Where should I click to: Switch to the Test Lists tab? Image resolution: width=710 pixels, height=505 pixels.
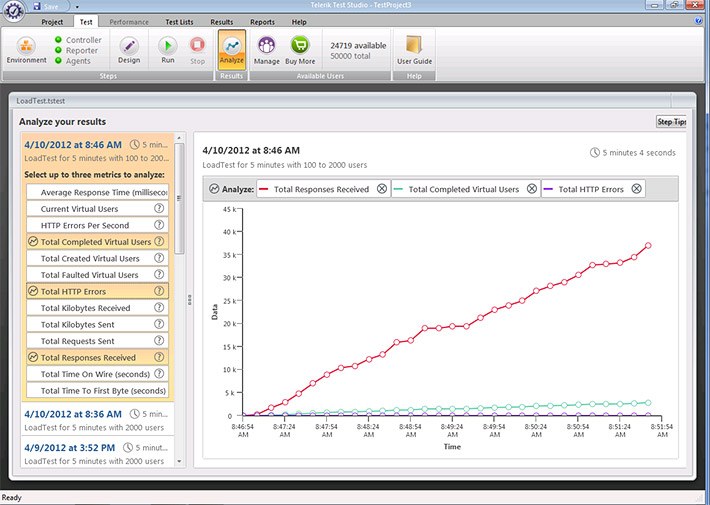[x=179, y=22]
